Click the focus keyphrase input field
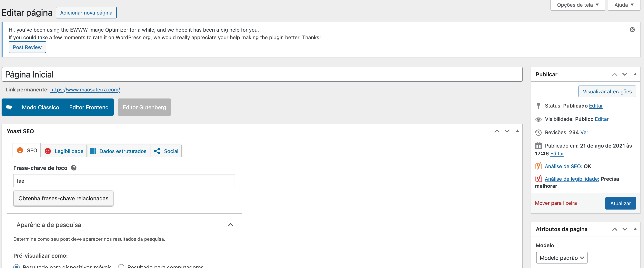 point(124,180)
